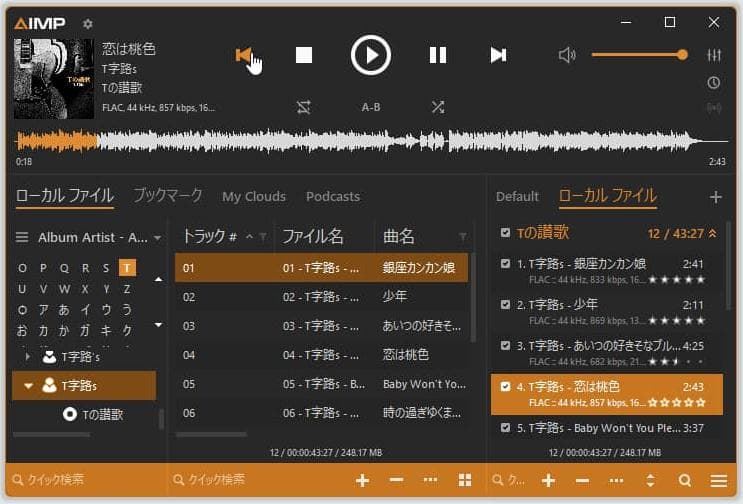Select letter S in alphabet index
The image size is (743, 504).
point(106,268)
